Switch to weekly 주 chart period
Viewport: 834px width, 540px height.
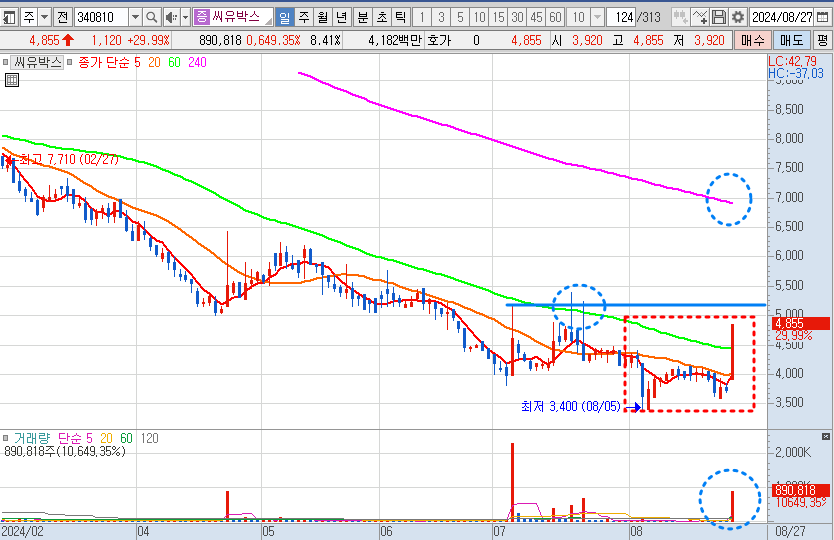[x=304, y=18]
